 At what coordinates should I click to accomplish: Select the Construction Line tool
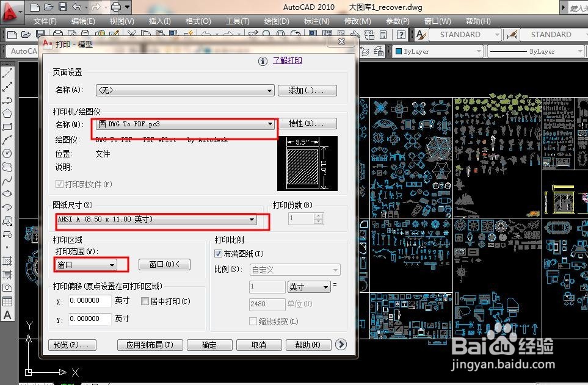pyautogui.click(x=7, y=87)
